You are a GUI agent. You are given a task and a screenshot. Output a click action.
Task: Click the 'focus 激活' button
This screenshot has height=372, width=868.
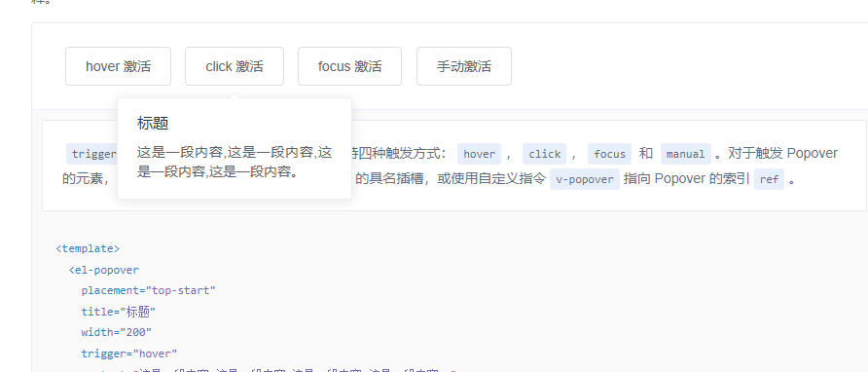(350, 66)
